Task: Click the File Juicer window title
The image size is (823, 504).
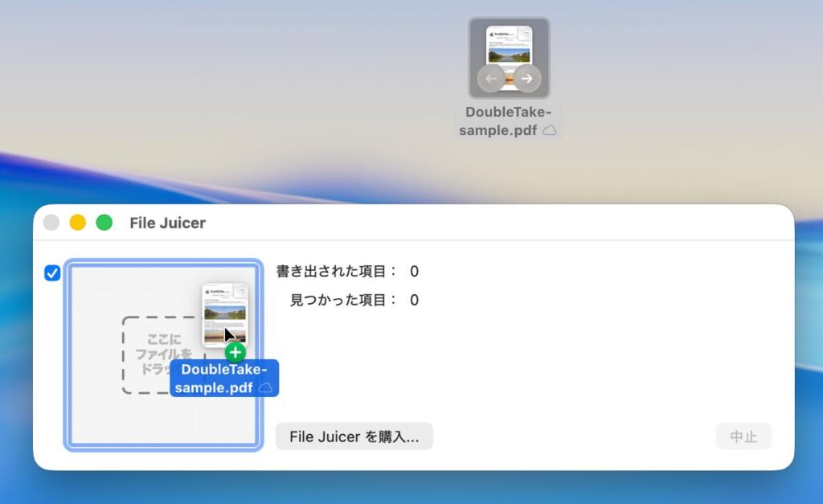Action: [167, 223]
